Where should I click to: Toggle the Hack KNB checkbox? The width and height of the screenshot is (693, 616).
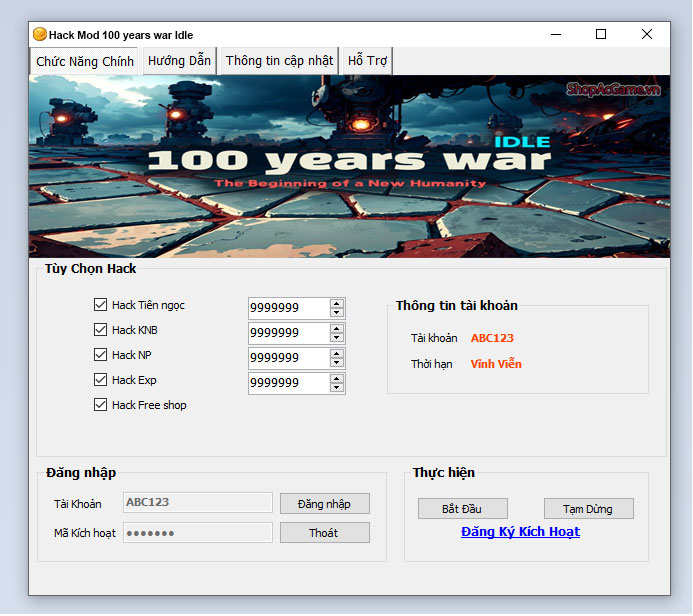100,330
